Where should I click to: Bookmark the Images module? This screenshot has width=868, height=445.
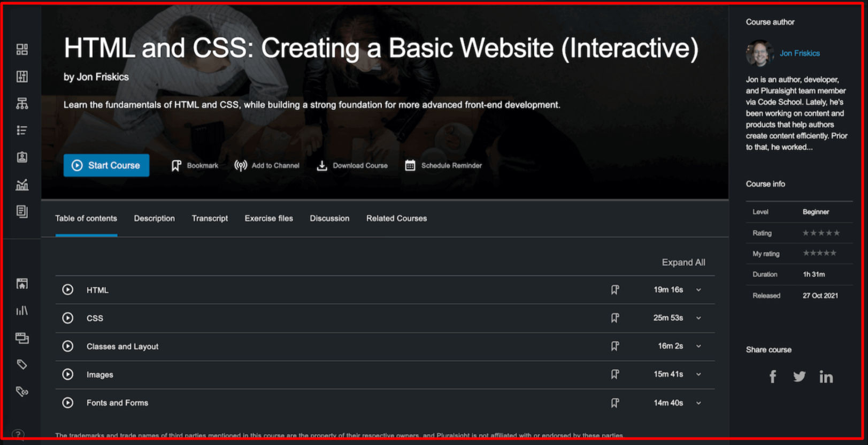[615, 374]
